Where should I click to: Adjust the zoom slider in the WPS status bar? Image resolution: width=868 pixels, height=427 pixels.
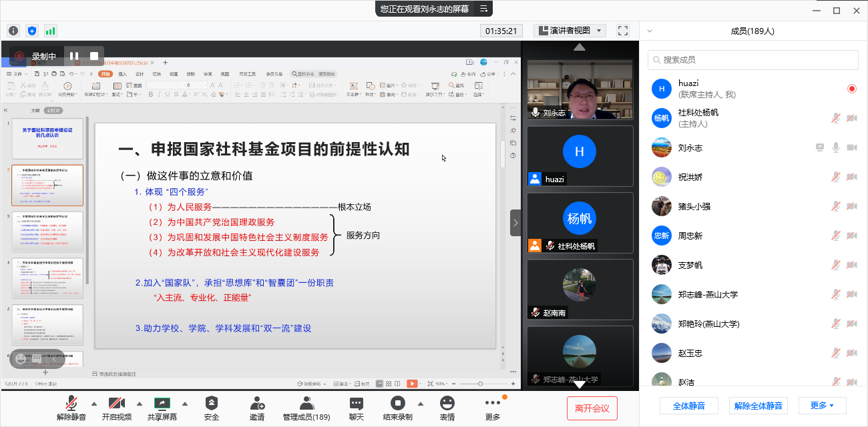click(480, 384)
